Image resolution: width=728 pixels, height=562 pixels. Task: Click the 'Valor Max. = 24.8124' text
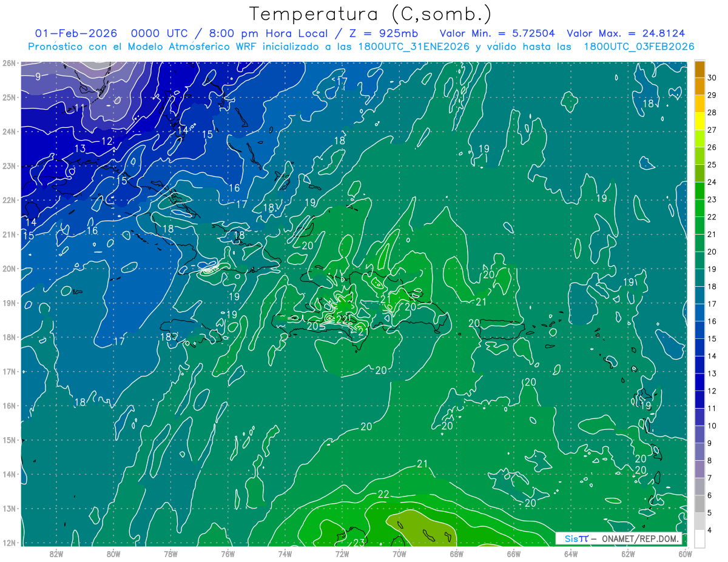pos(626,33)
